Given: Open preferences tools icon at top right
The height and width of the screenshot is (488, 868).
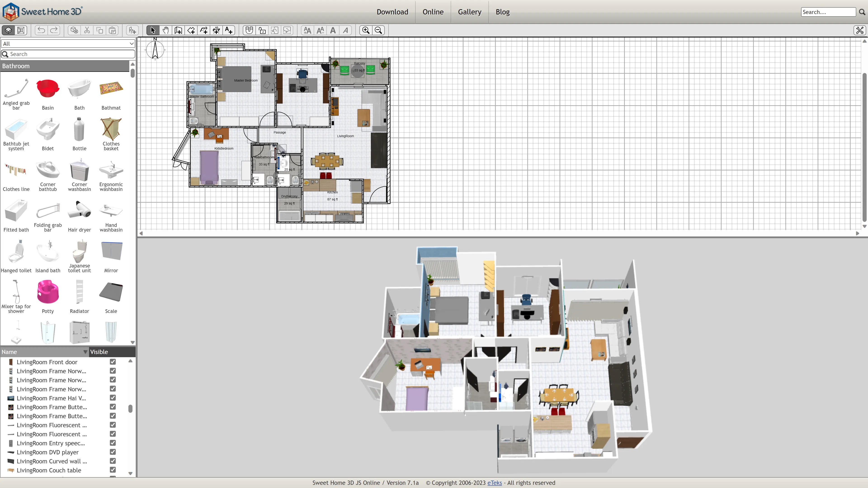Looking at the screenshot, I should (x=860, y=30).
